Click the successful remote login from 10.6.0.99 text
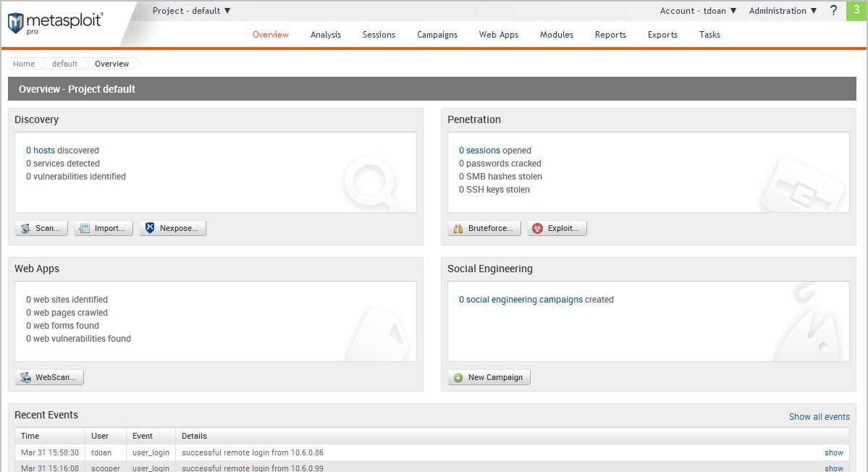 pyautogui.click(x=253, y=468)
